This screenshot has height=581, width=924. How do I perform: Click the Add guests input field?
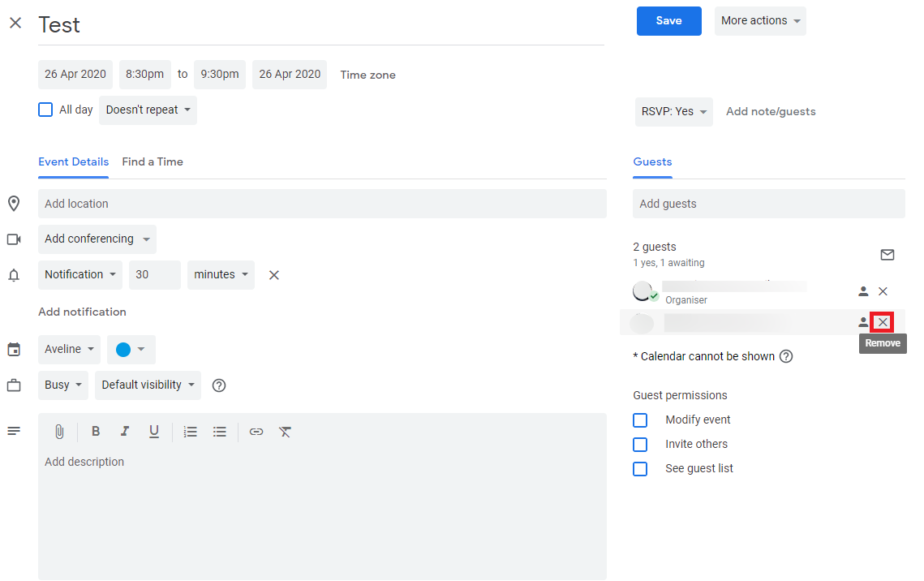(x=768, y=203)
